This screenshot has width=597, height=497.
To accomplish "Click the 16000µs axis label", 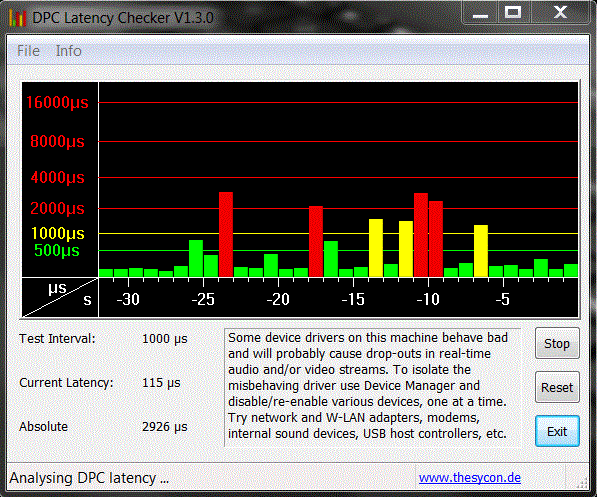I will pos(57,102).
